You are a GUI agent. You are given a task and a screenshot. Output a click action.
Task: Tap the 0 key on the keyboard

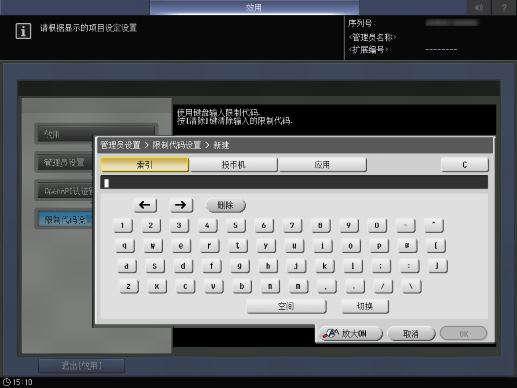click(377, 226)
